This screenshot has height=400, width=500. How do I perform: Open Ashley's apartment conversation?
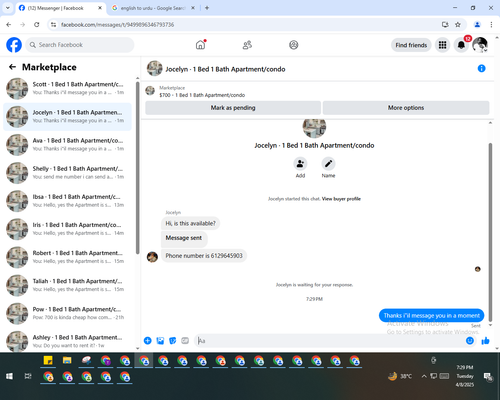click(67, 341)
